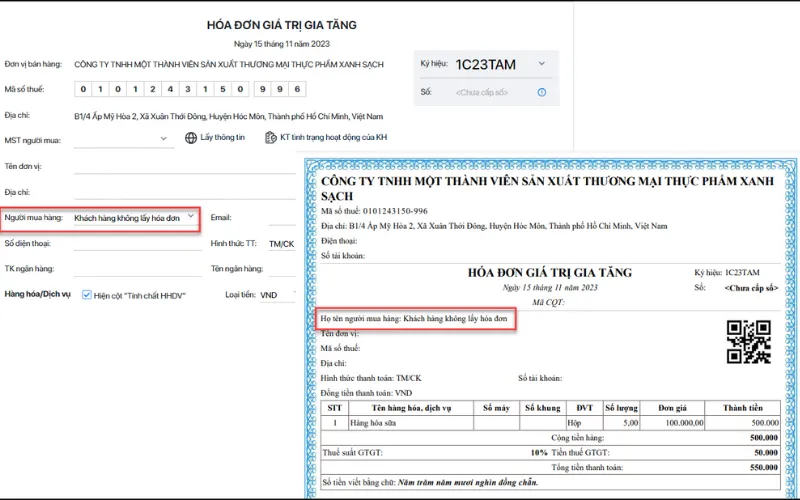
Task: Click the TK ngân hàng input field
Action: 135,269
